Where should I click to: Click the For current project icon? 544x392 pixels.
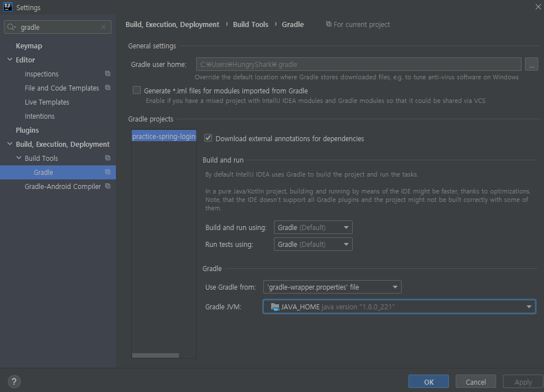point(329,24)
